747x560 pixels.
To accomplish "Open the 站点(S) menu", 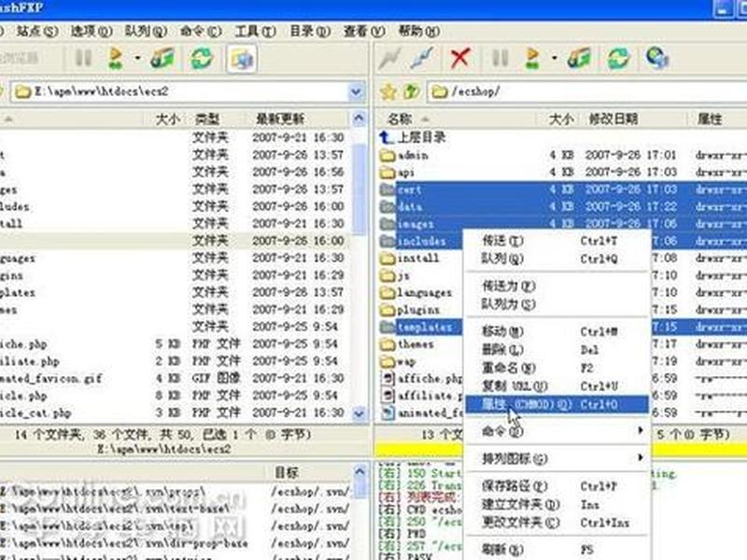I will point(36,32).
